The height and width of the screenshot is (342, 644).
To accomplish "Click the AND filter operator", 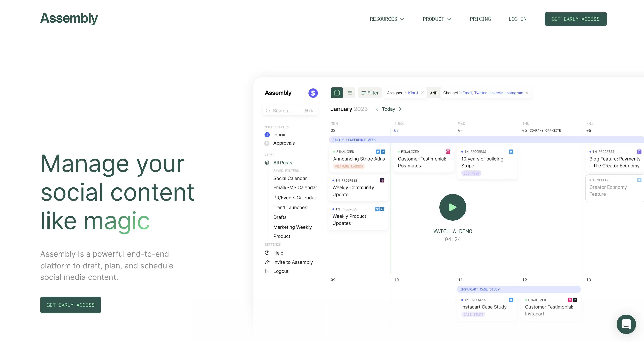I will 434,93.
